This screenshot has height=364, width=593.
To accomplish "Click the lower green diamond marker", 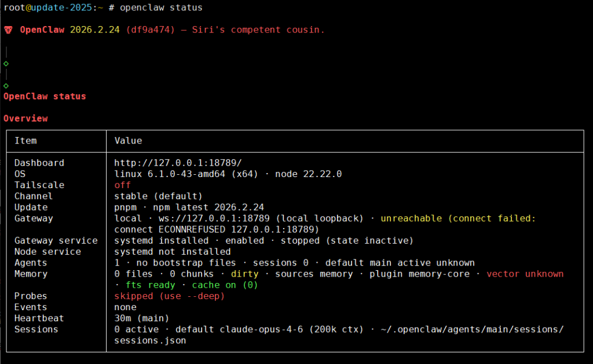I will pos(6,85).
